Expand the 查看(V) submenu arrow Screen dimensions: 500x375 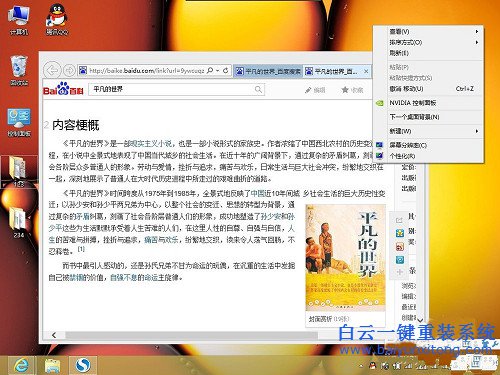click(477, 31)
